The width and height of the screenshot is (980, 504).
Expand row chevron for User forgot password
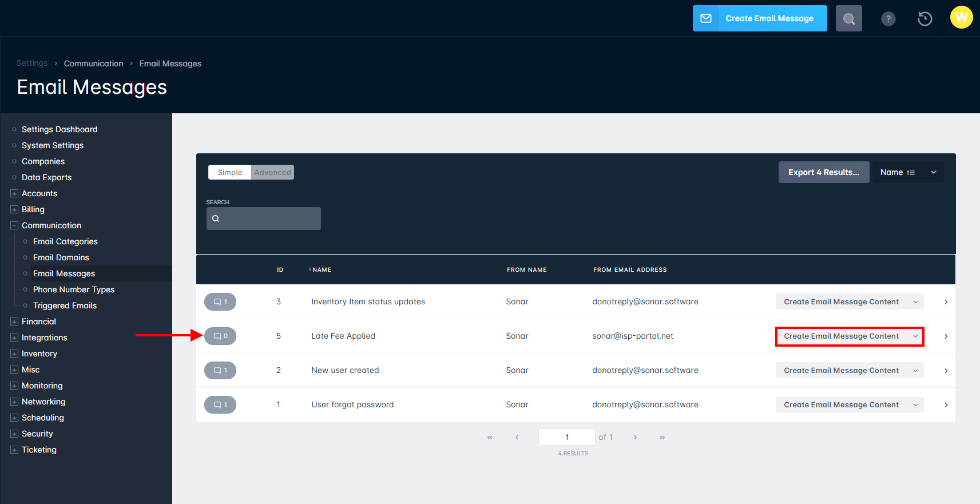946,405
